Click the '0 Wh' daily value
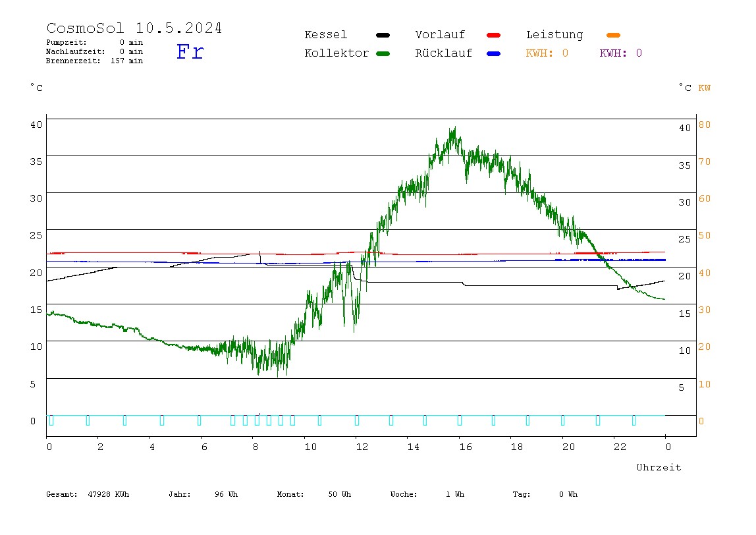The width and height of the screenshot is (756, 535). (568, 494)
